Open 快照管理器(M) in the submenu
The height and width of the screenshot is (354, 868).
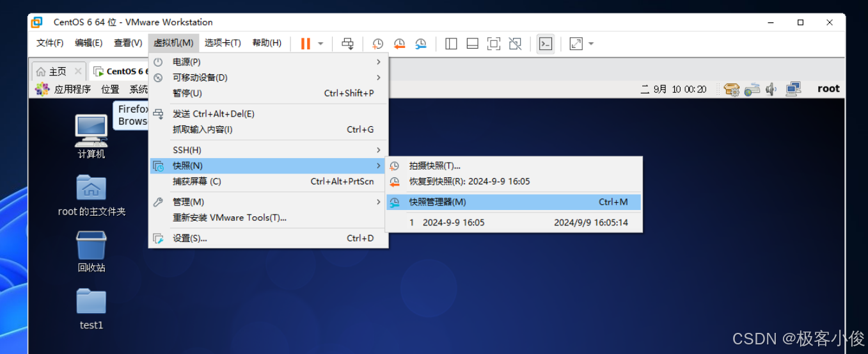click(x=514, y=202)
